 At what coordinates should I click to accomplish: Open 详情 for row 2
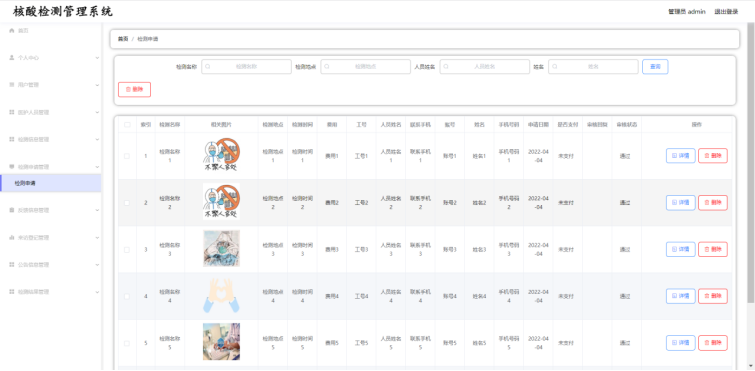[x=680, y=203]
